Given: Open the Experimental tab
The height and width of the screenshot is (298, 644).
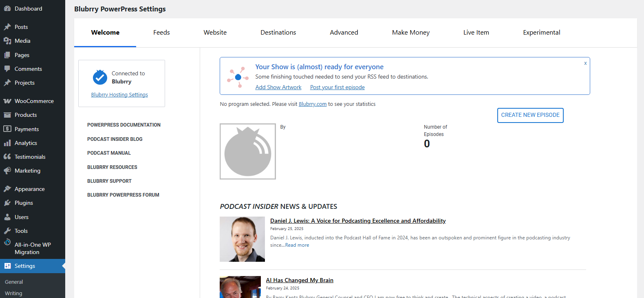Looking at the screenshot, I should point(542,33).
